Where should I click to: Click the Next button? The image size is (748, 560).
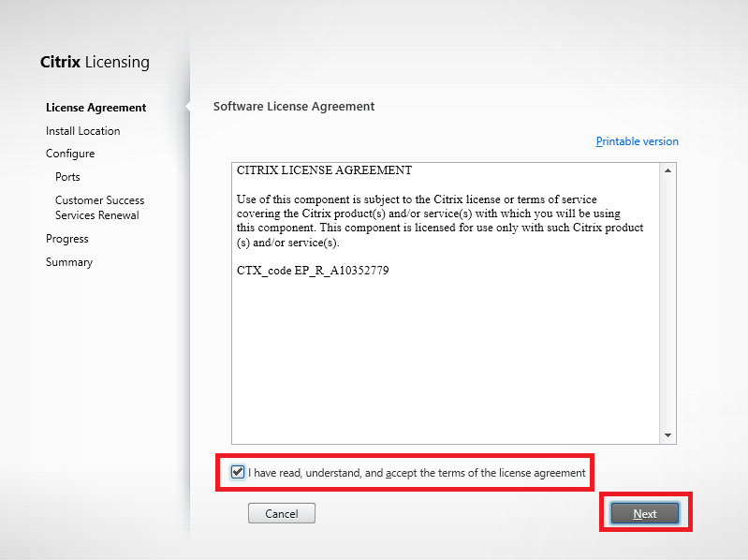(644, 513)
